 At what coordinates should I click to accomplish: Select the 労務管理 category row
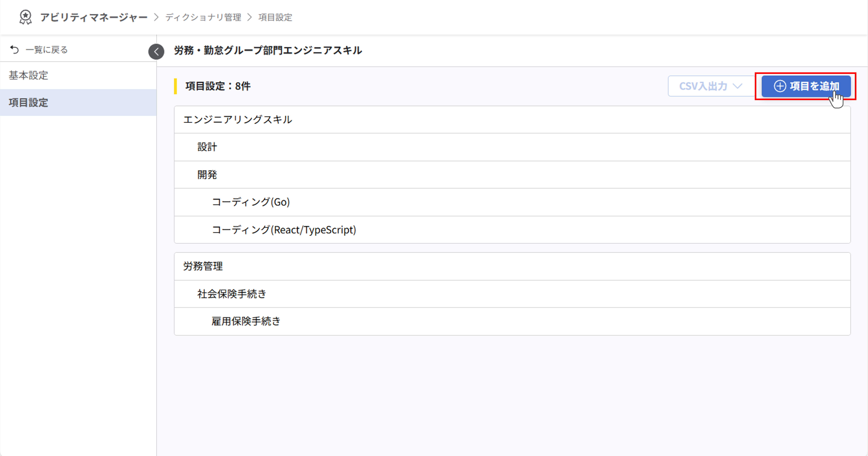[203, 266]
